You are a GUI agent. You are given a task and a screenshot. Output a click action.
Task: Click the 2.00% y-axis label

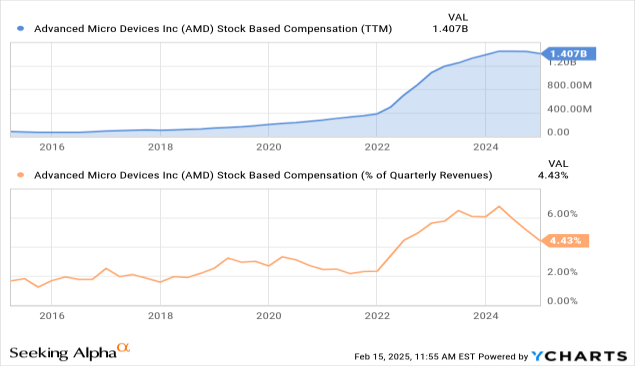point(562,272)
